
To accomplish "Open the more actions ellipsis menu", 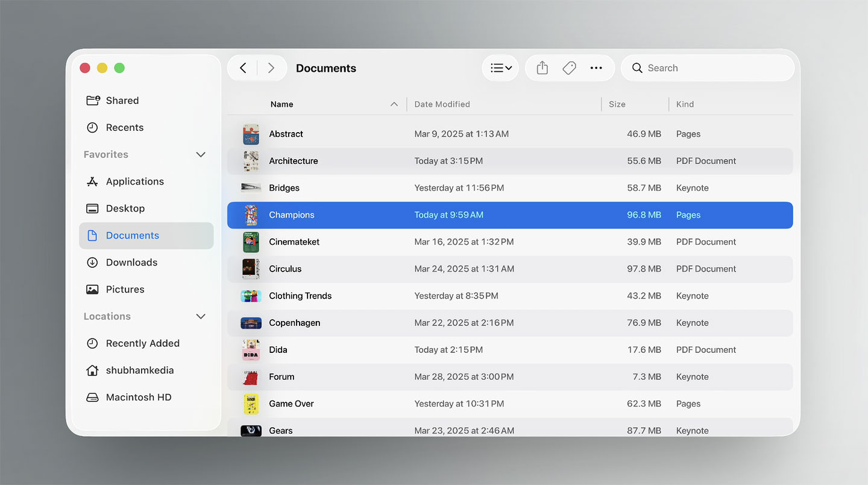I will coord(596,68).
